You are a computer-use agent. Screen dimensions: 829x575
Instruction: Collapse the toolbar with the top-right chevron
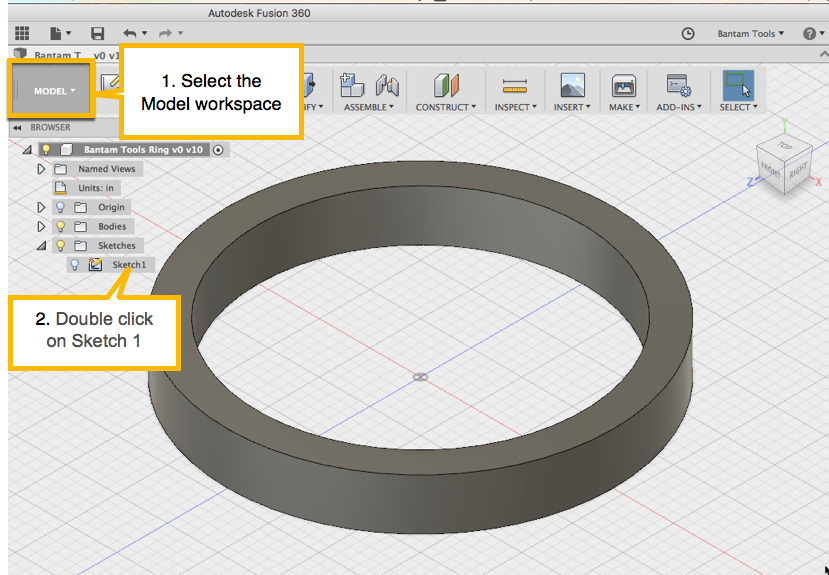point(823,54)
